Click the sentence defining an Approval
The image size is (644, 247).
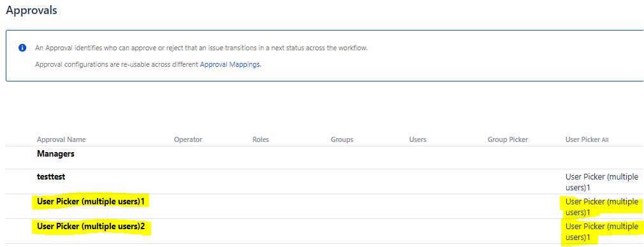pyautogui.click(x=201, y=48)
